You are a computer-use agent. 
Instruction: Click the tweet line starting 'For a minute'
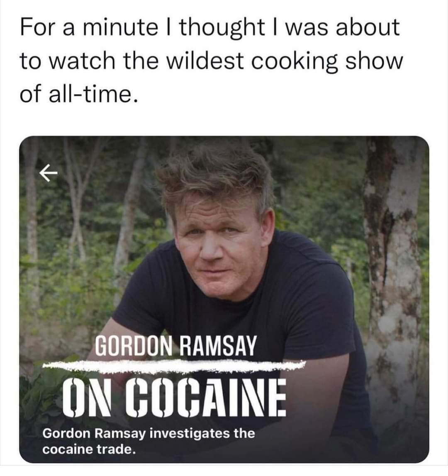210,27
